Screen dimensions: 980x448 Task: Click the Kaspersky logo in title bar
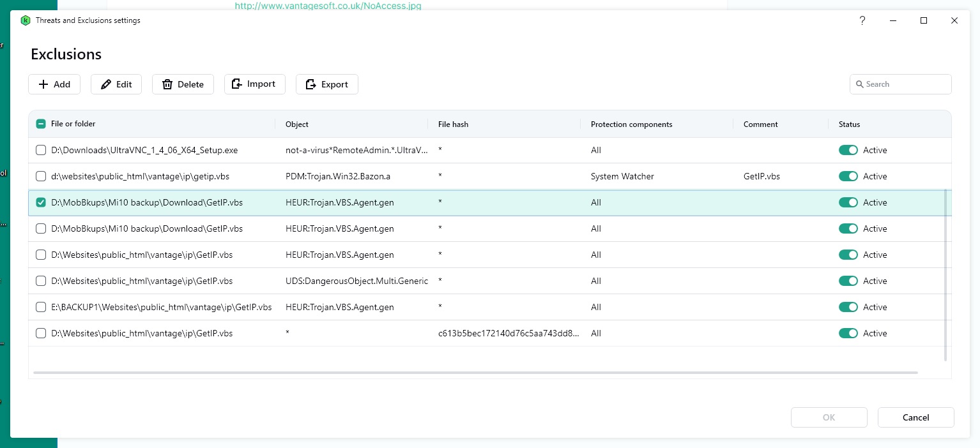click(26, 20)
